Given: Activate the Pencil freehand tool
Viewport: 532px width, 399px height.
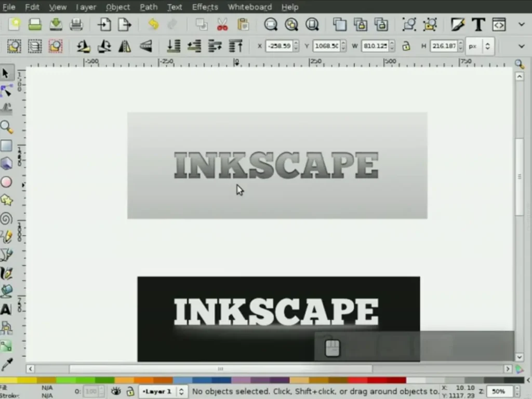Looking at the screenshot, I should pyautogui.click(x=6, y=237).
